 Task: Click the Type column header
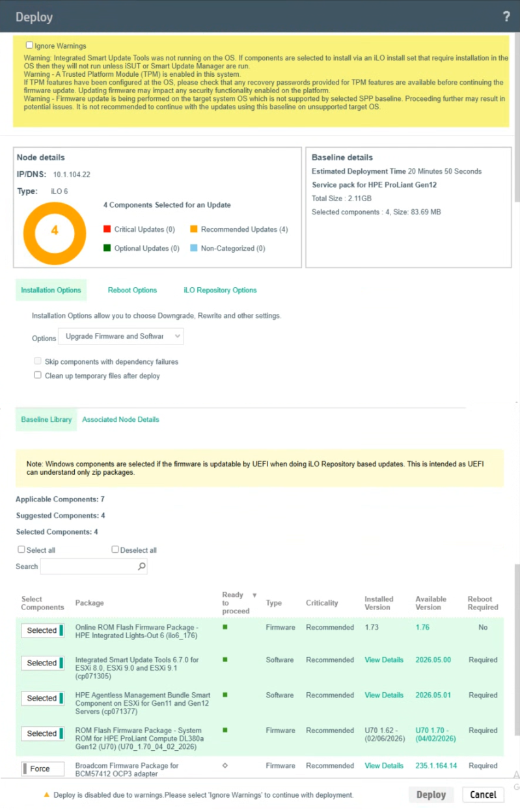(x=274, y=603)
